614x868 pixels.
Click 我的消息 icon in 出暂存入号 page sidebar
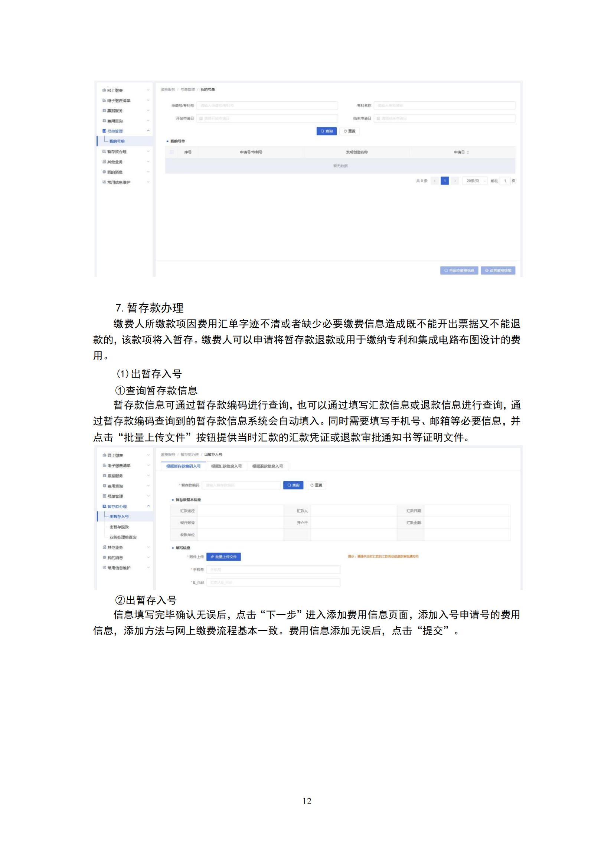[x=105, y=558]
